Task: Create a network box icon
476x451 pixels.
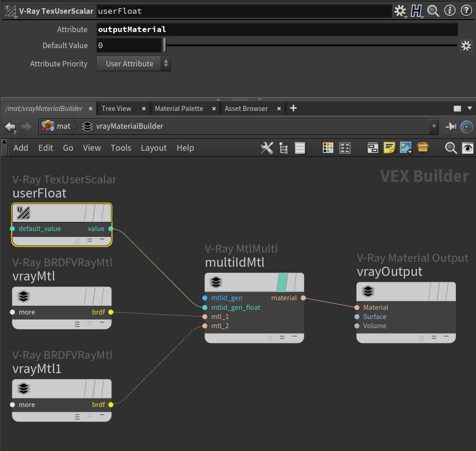Action: (x=373, y=148)
